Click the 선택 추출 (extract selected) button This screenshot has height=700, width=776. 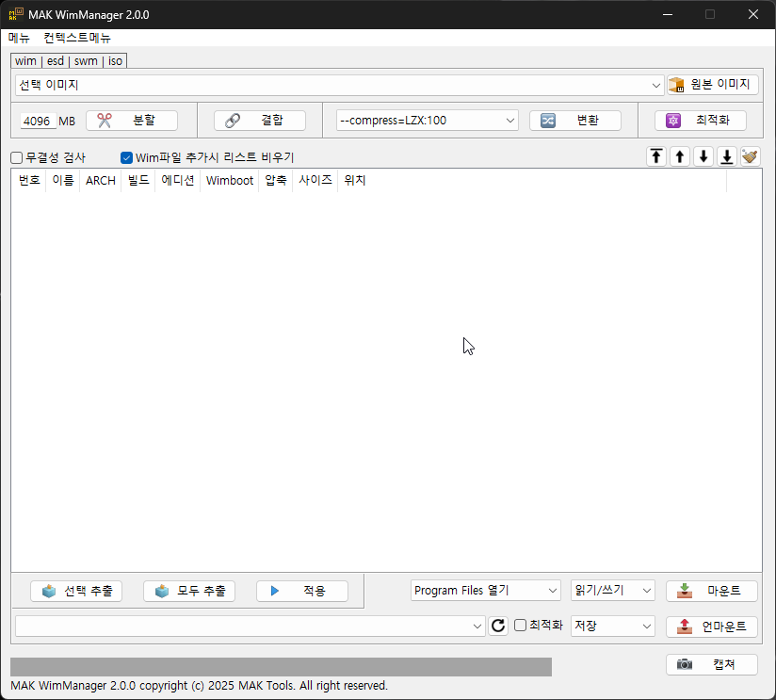click(x=76, y=591)
